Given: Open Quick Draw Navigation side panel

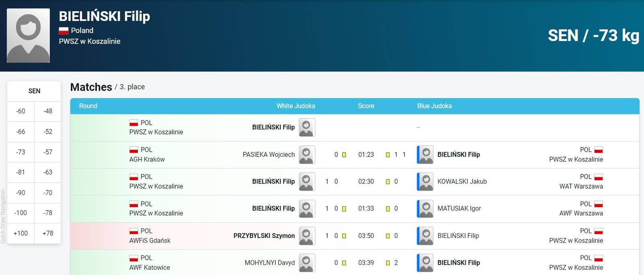Looking at the screenshot, I should (x=3, y=216).
